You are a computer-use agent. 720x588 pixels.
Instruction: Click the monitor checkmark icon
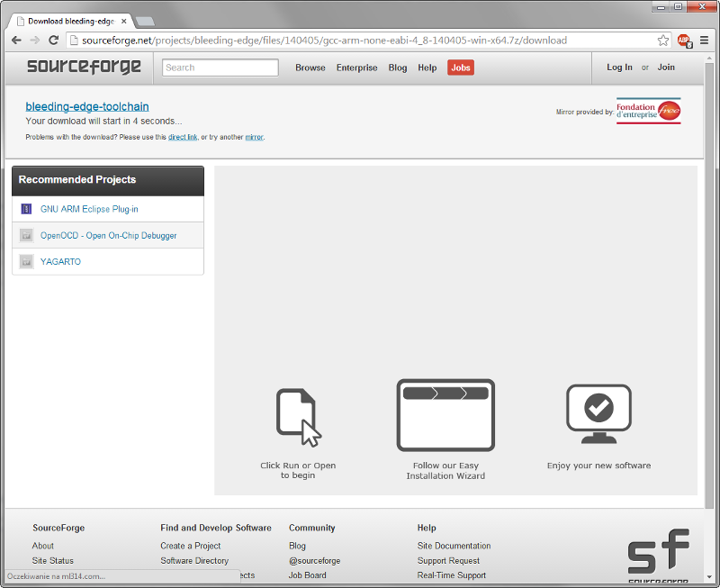[x=598, y=414]
